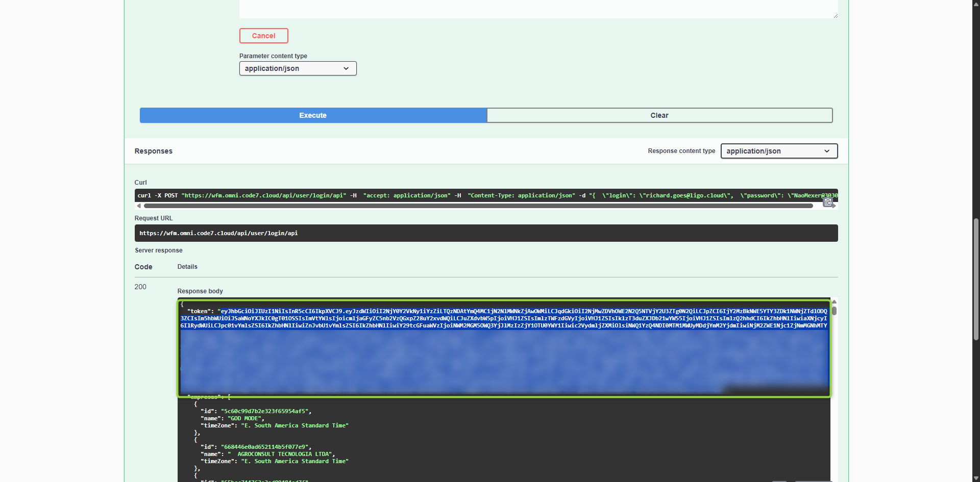This screenshot has height=482, width=980.
Task: Click the GOD MODE name entry
Action: tap(244, 418)
